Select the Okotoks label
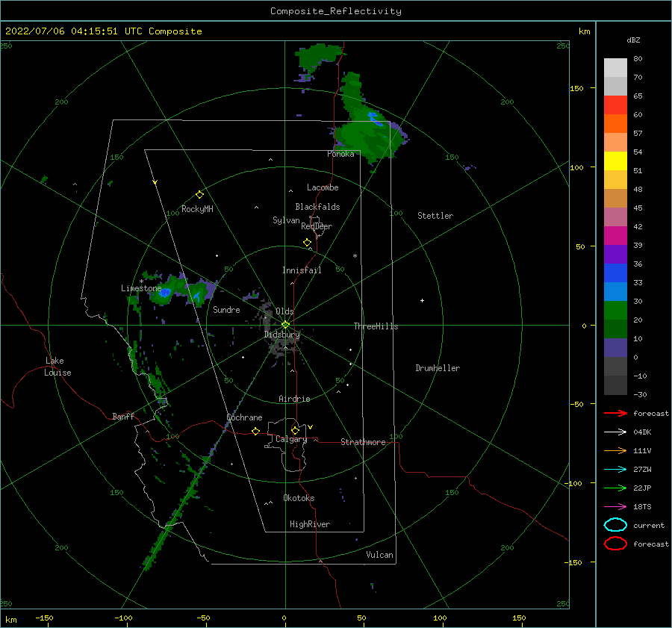Image resolution: width=672 pixels, height=628 pixels. pos(299,497)
